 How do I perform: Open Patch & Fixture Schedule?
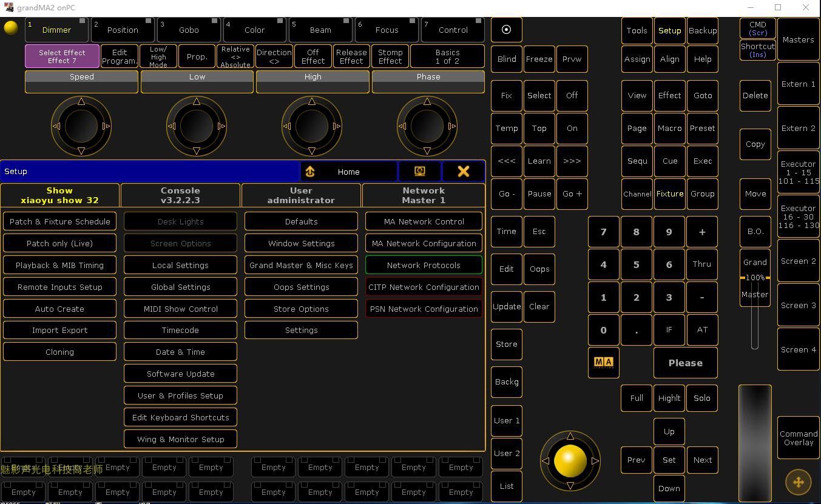[x=59, y=221]
